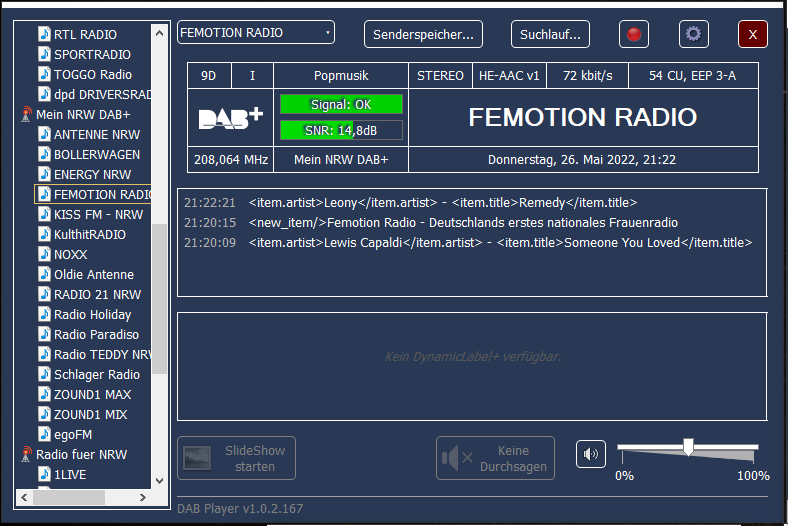Viewport: 788px width, 526px height.
Task: Click the music note icon beside ANTENNE NRW
Action: (x=44, y=135)
